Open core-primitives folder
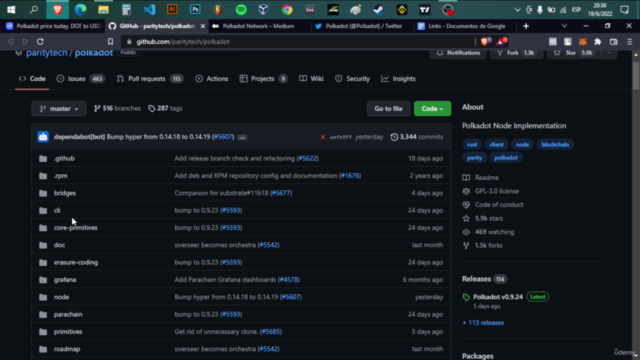Image resolution: width=640 pixels, height=360 pixels. [76, 228]
